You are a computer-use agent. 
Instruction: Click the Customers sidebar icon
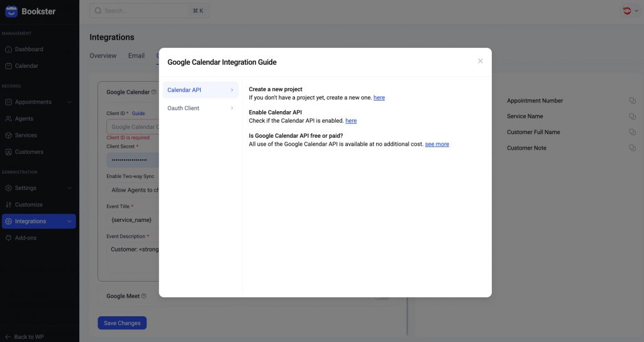tap(8, 152)
